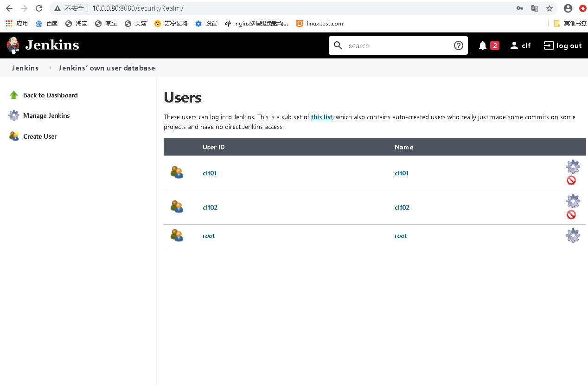
Task: Open clf02 User ID link
Action: [x=210, y=207]
